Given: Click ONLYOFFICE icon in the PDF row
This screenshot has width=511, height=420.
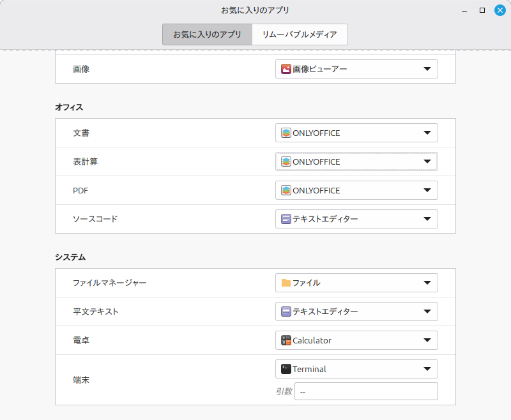Looking at the screenshot, I should (286, 190).
